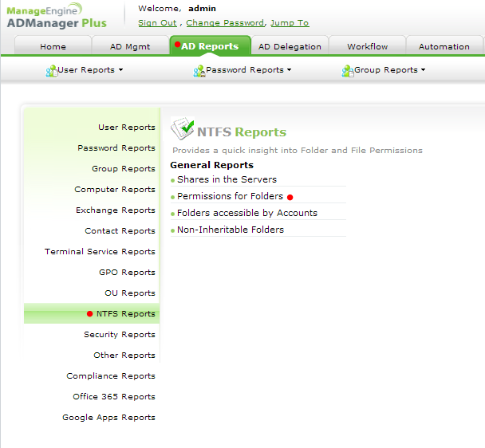This screenshot has width=485, height=448.
Task: Click the NTFS Reports page title
Action: 242,132
